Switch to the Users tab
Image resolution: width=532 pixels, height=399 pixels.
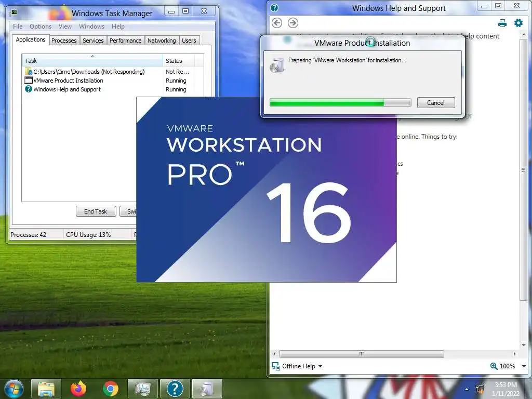(x=189, y=41)
